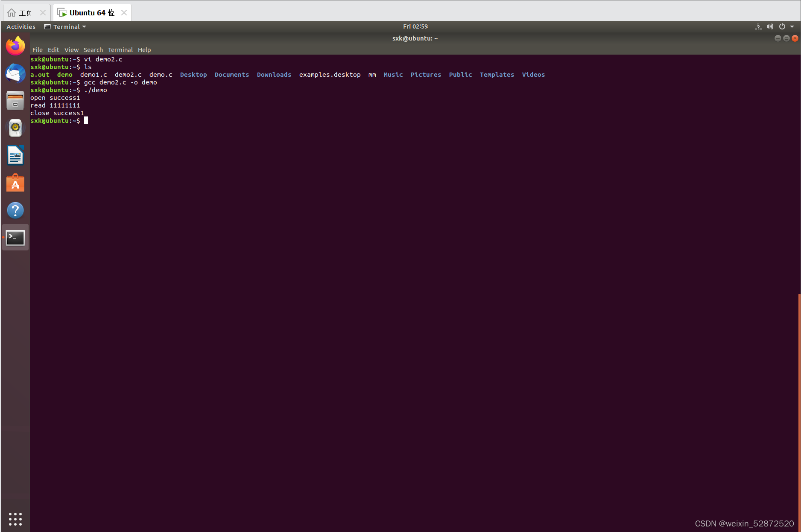The width and height of the screenshot is (801, 532).
Task: Maximize the terminal window
Action: 786,38
